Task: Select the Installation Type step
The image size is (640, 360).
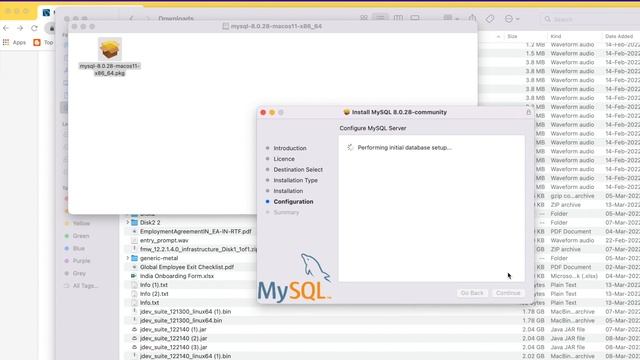Action: coord(296,180)
